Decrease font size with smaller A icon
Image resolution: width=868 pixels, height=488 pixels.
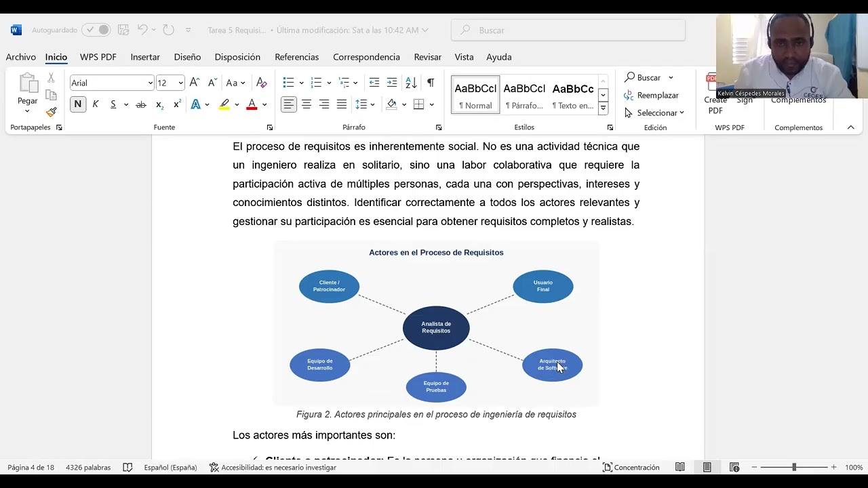[212, 83]
